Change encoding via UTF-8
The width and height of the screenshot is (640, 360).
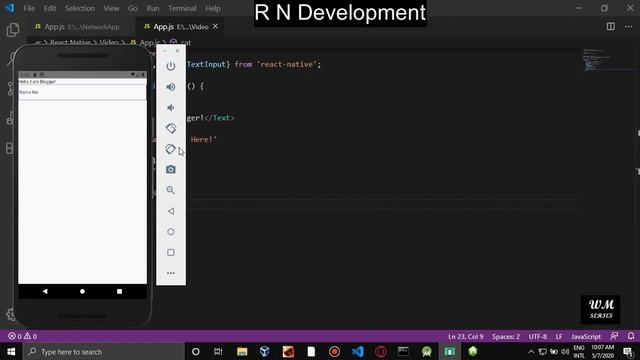click(538, 336)
